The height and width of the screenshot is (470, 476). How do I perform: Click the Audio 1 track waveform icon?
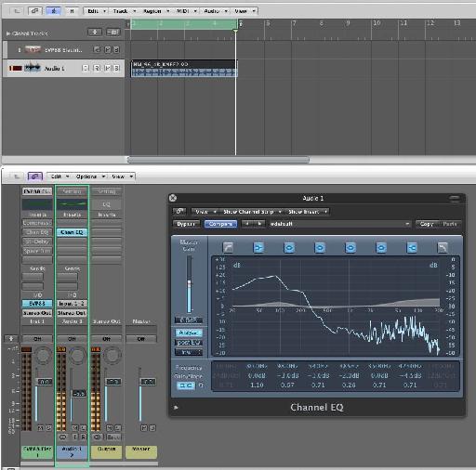click(33, 68)
